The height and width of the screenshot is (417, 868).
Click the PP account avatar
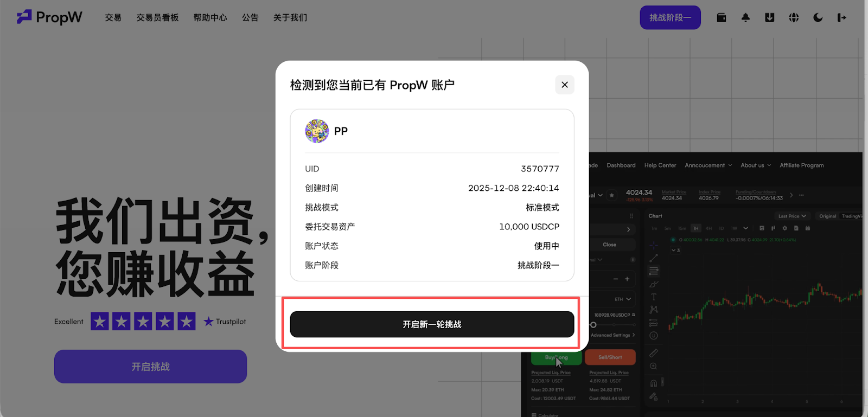(317, 131)
